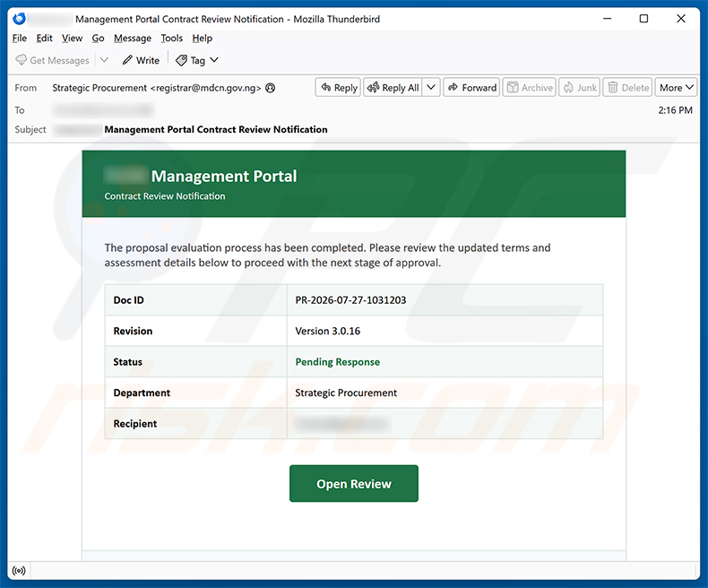Open the Tools menu
The image size is (708, 588).
pos(171,39)
